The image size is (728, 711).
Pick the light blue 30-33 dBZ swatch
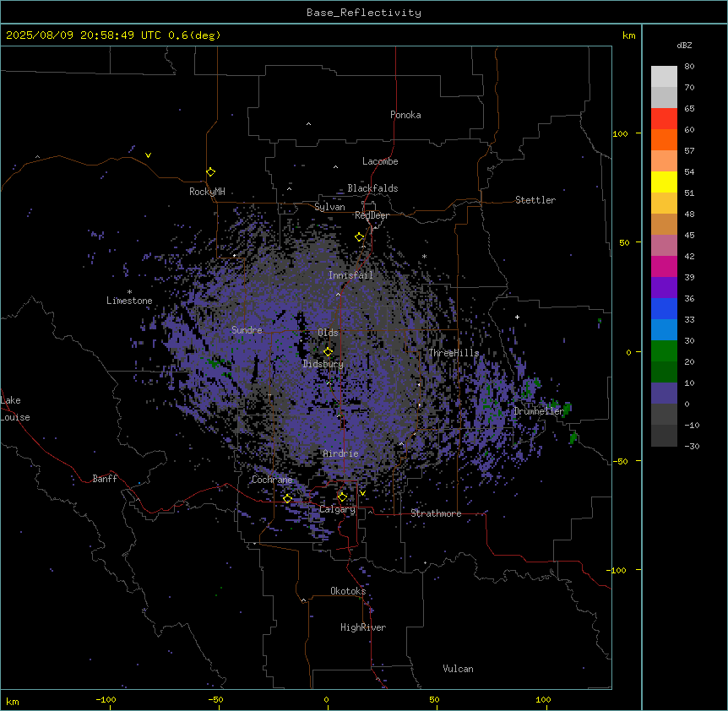(x=664, y=330)
